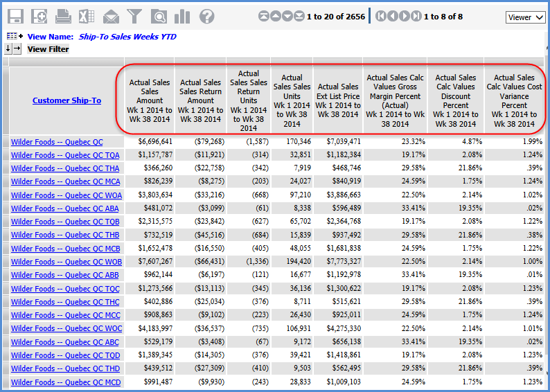Click the email envelope icon

coord(111,17)
